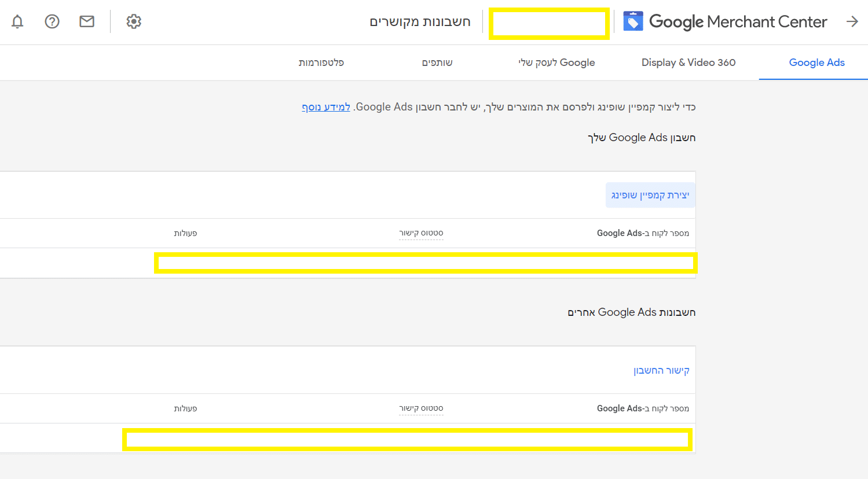Click the 'קישור החשבון' link account button
The image size is (868, 479).
pos(661,371)
